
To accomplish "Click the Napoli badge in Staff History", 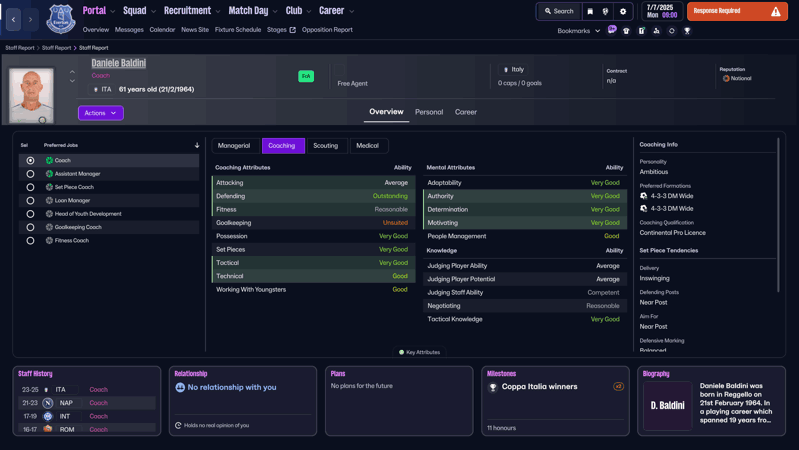I will point(48,403).
